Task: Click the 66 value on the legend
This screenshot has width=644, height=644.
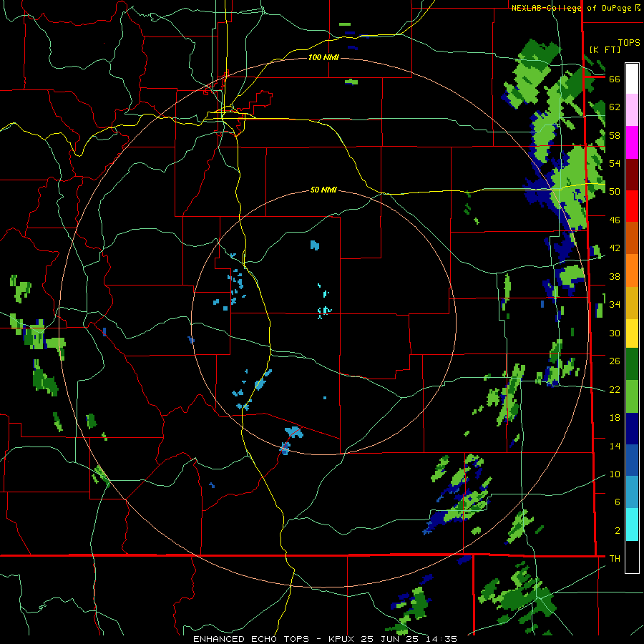Action: [x=615, y=79]
